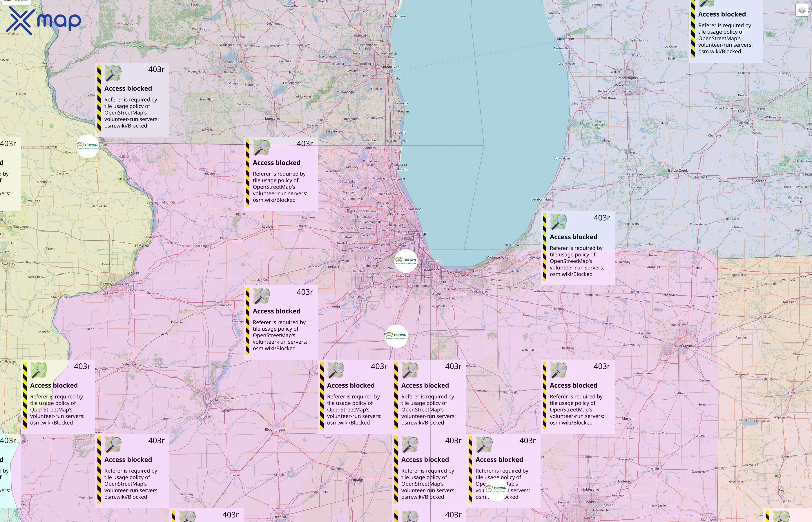Click the Janesville label in Wisconsin
Viewport: 812px width, 522px height.
pyautogui.click(x=272, y=119)
